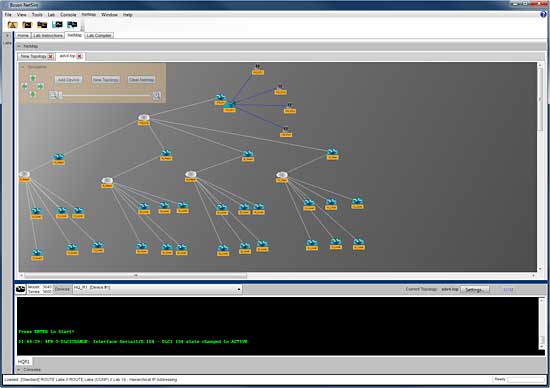Click the help question mark icon
550x388 pixels.
click(543, 14)
